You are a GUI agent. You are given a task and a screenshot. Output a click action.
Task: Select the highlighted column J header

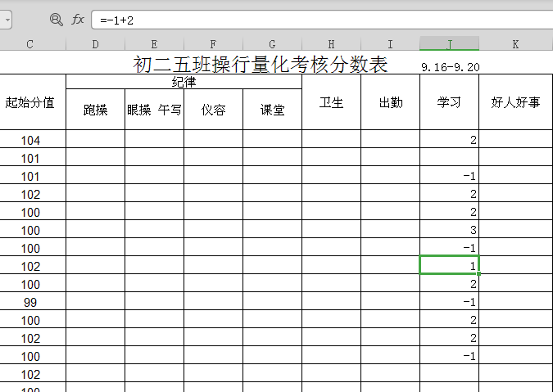(x=449, y=43)
